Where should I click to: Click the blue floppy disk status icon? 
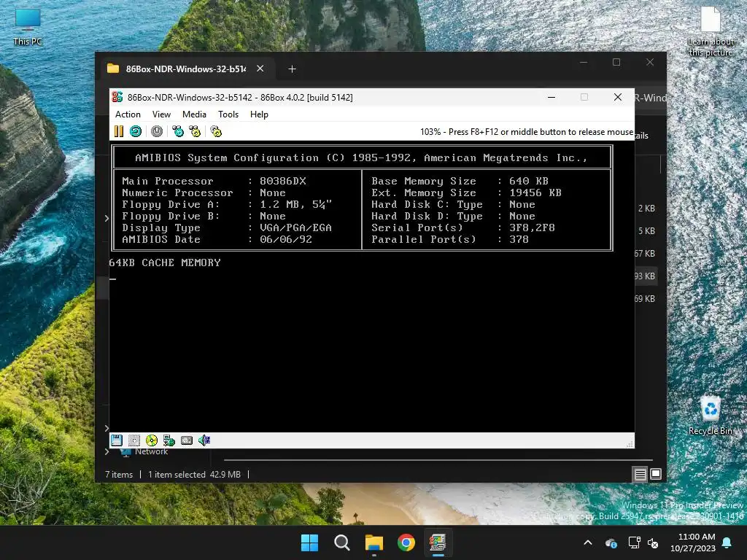(117, 440)
